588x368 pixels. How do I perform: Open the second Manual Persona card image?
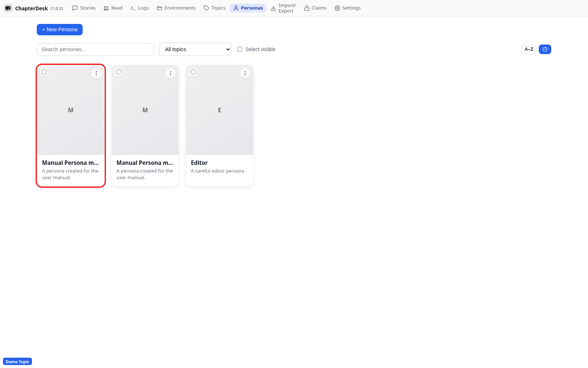pyautogui.click(x=145, y=110)
